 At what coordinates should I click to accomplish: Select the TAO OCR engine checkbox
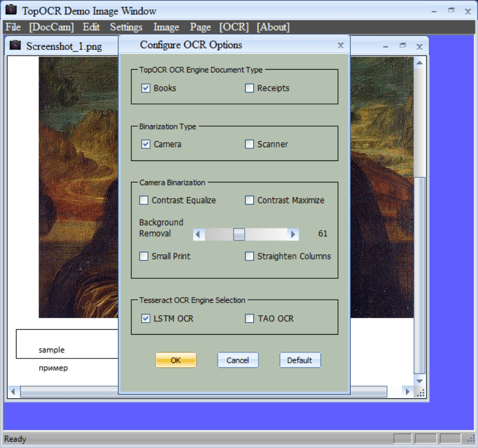250,319
